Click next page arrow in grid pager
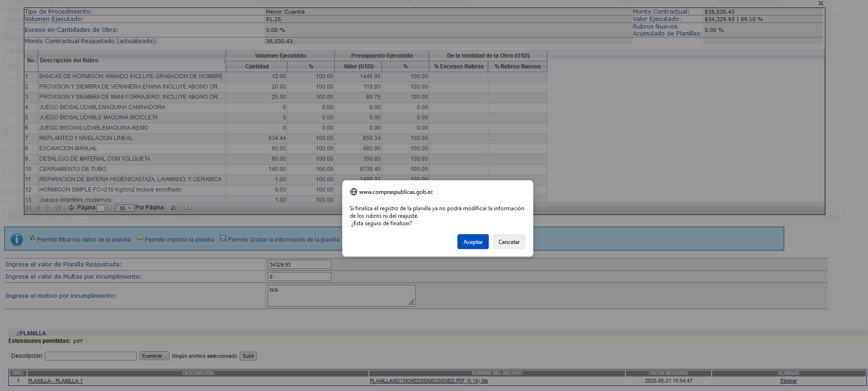This screenshot has width=868, height=391. (48, 208)
